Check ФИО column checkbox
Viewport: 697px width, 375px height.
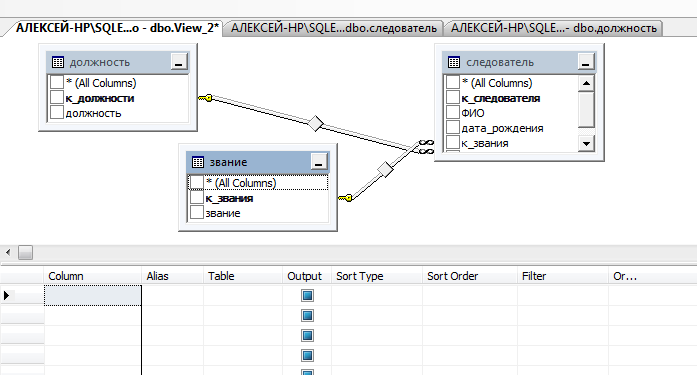pyautogui.click(x=453, y=113)
